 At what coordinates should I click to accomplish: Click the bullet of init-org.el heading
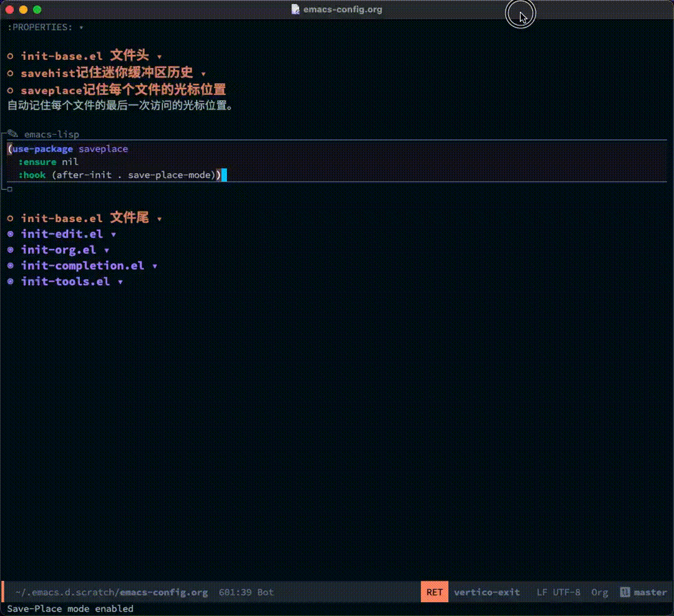pos(11,250)
